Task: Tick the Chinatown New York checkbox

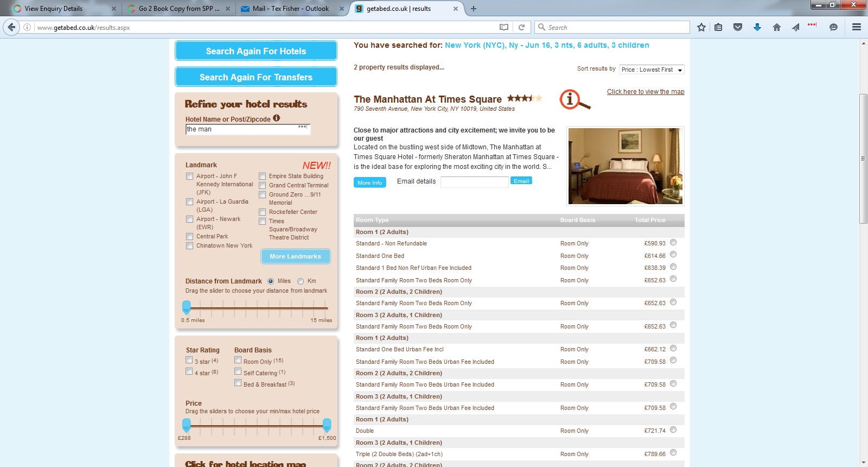Action: 189,245
